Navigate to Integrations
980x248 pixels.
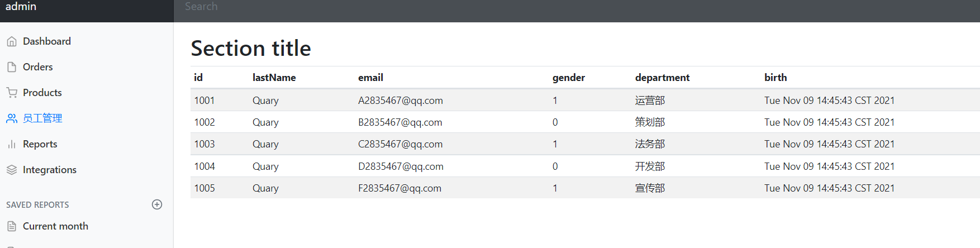(50, 170)
